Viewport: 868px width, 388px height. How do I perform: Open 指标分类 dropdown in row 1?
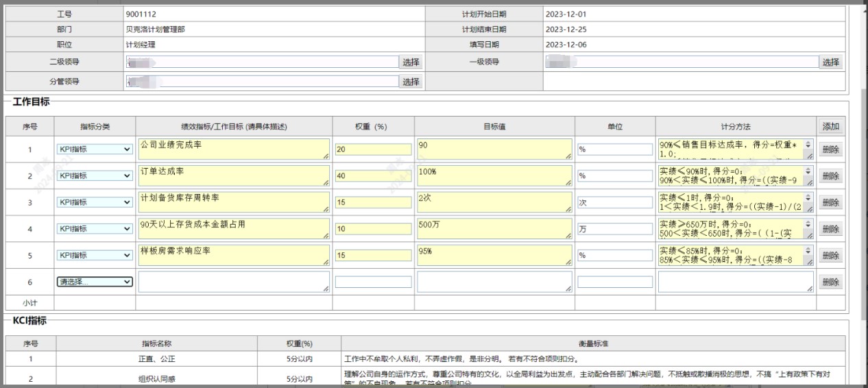(x=95, y=149)
